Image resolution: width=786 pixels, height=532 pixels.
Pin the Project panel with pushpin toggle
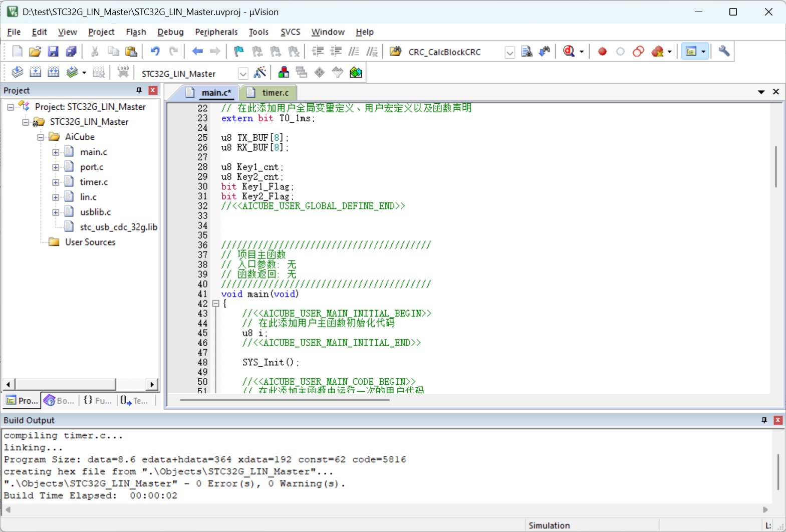tap(139, 90)
